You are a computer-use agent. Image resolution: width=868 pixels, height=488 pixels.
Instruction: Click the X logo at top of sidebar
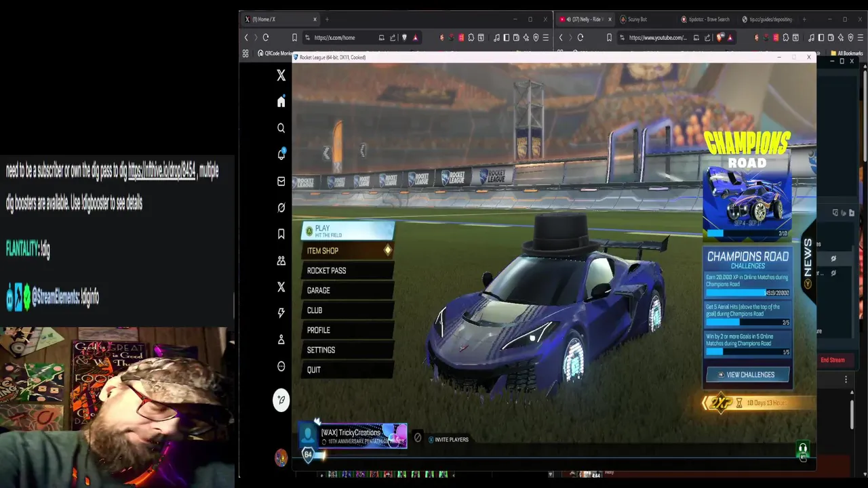tap(281, 76)
